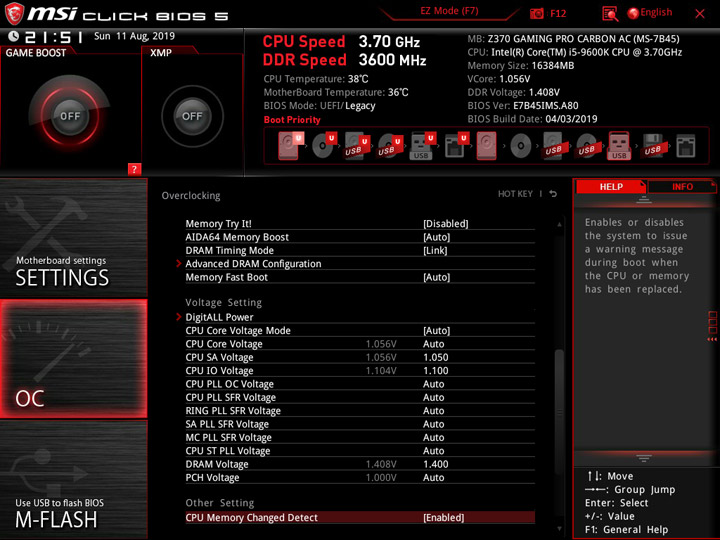
Task: Click the F12 screenshot label
Action: [558, 13]
